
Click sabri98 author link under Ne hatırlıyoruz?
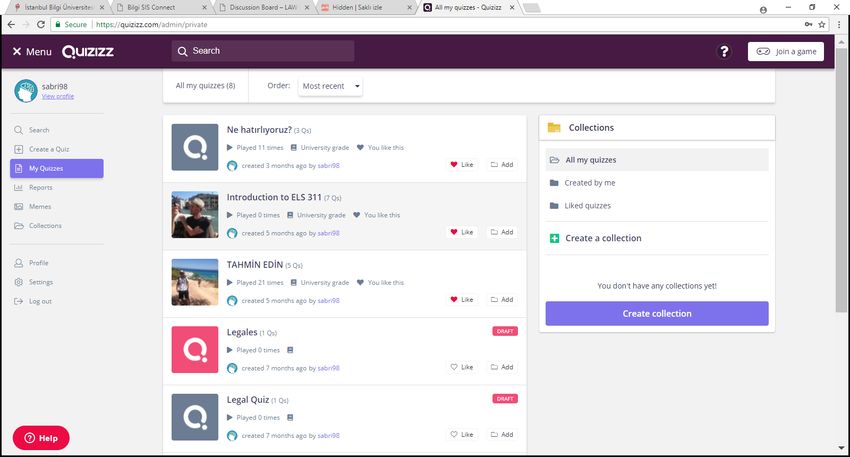tap(329, 166)
